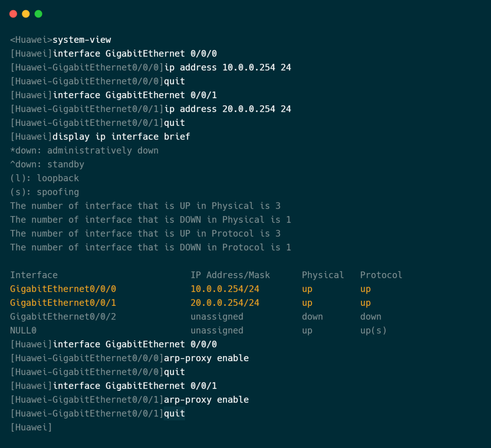Click the Protocol column header
The height and width of the screenshot is (448, 491).
381,275
